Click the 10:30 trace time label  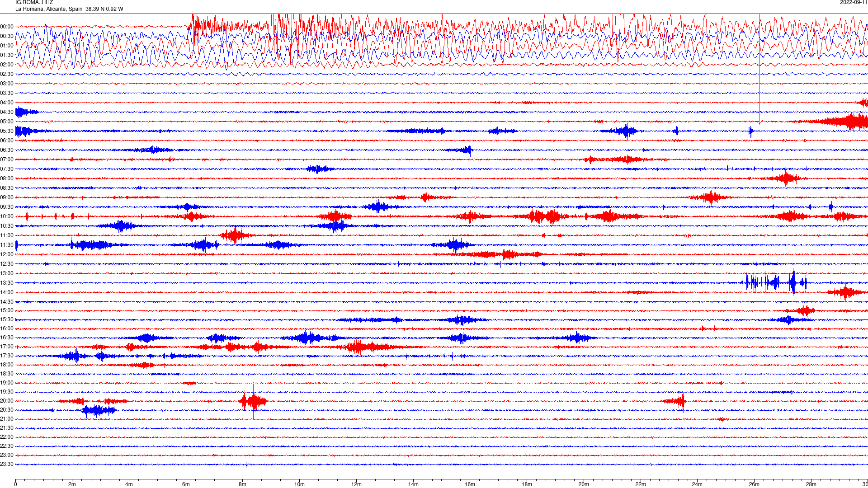pyautogui.click(x=7, y=226)
